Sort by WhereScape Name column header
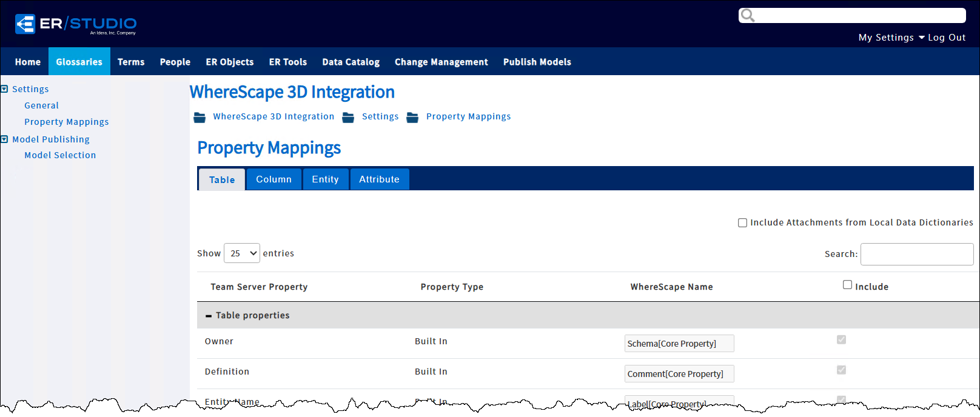 (x=671, y=287)
